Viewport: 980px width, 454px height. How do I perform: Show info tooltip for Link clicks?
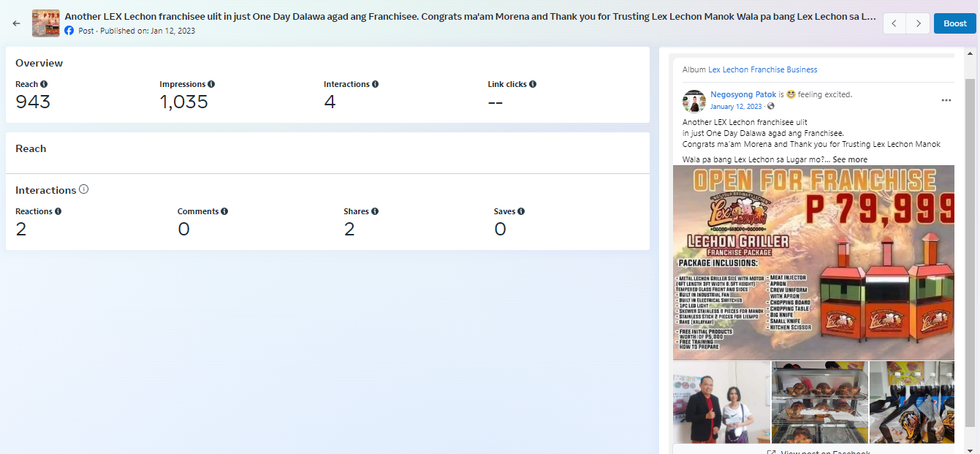coord(533,84)
